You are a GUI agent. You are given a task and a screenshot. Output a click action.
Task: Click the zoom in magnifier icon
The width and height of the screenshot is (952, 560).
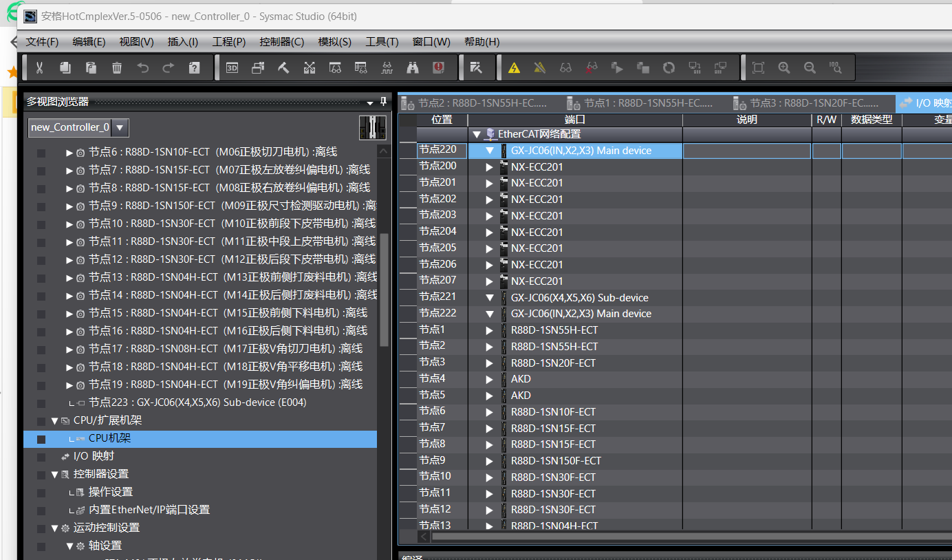pos(784,67)
